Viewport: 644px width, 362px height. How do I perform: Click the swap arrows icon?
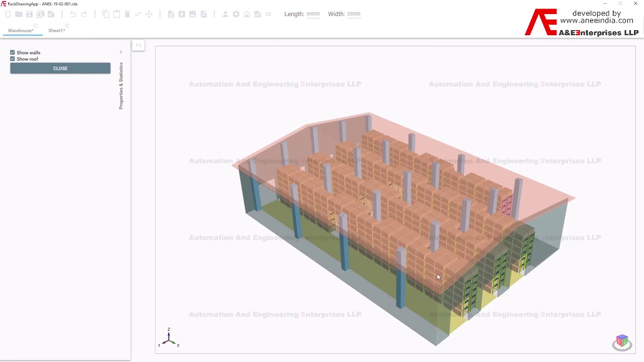tap(138, 14)
